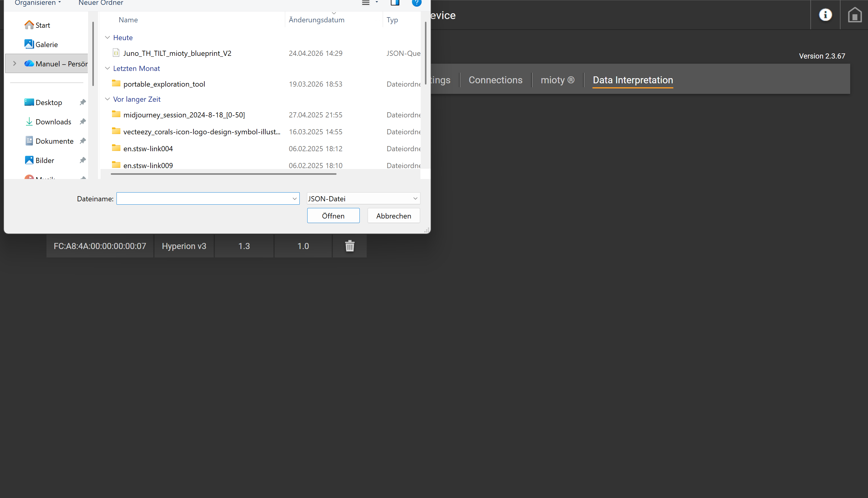The width and height of the screenshot is (868, 498).
Task: Click the date 24.04.2026 14:29
Action: (315, 53)
